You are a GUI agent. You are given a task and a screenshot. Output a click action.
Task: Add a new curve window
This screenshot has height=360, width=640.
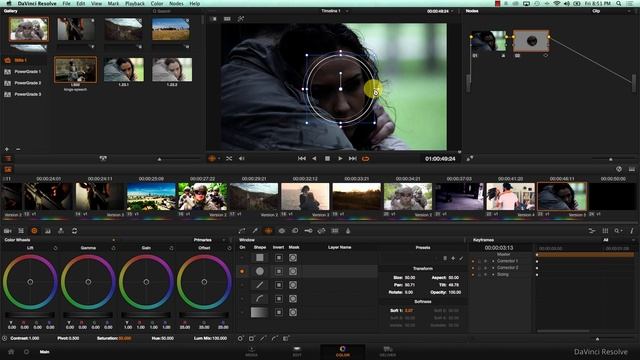click(275, 338)
